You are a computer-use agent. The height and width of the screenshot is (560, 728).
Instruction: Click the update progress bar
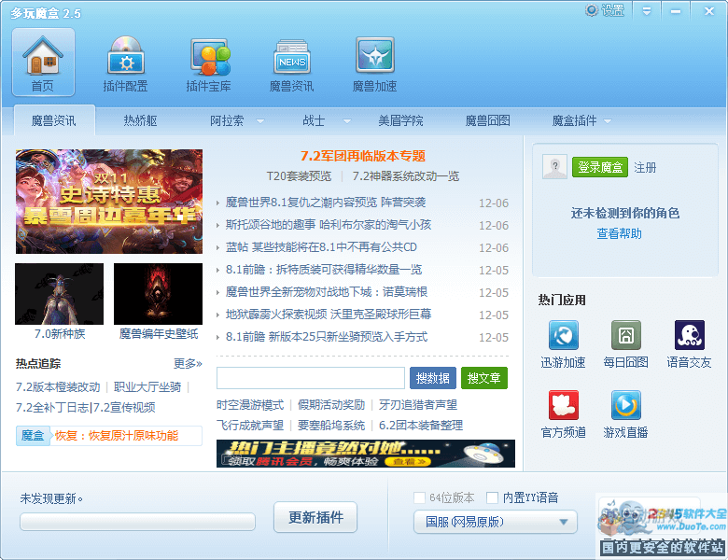pyautogui.click(x=137, y=522)
